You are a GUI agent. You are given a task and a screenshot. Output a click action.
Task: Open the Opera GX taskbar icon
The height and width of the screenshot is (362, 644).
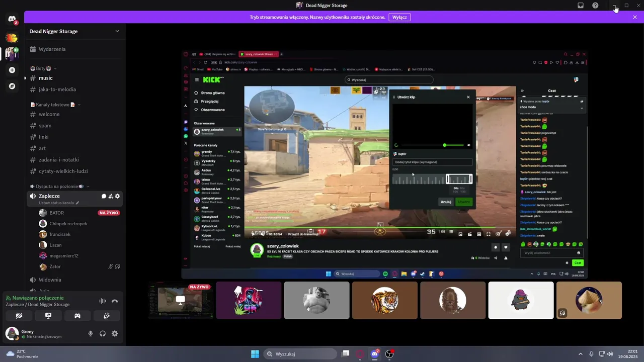pos(360,354)
